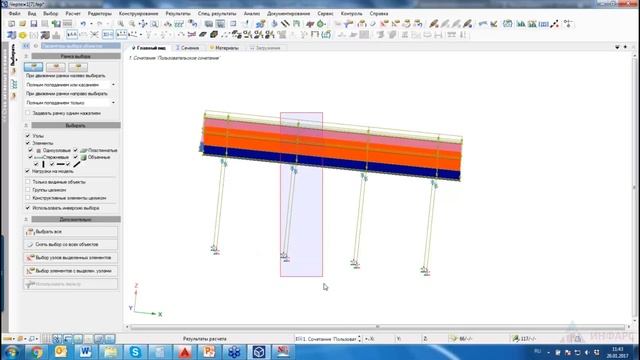Screen dimensions: 640x360
Task: Click the vertical scrollbar of the model view
Action: [634, 188]
